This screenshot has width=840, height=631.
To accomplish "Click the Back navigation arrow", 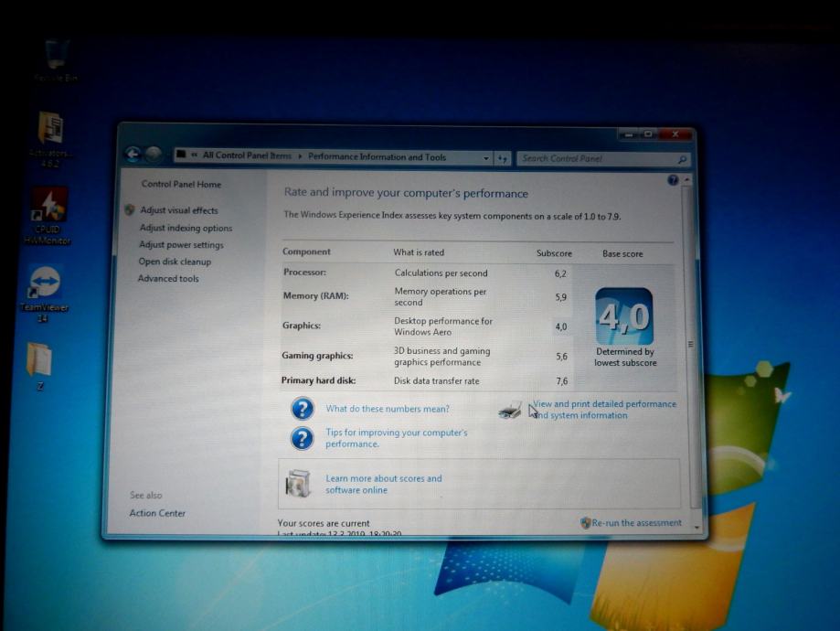I will coord(133,155).
